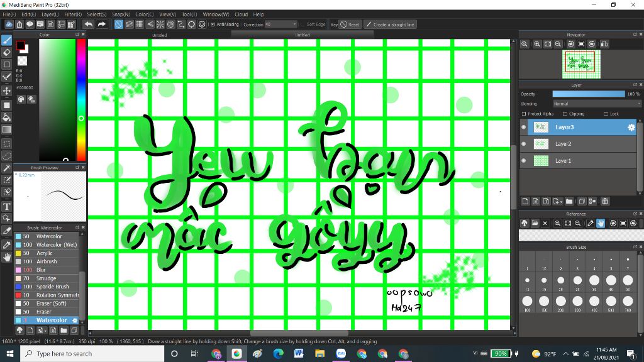Zoom in using Navigator zoom-in icon
The image size is (644, 362).
tap(537, 44)
